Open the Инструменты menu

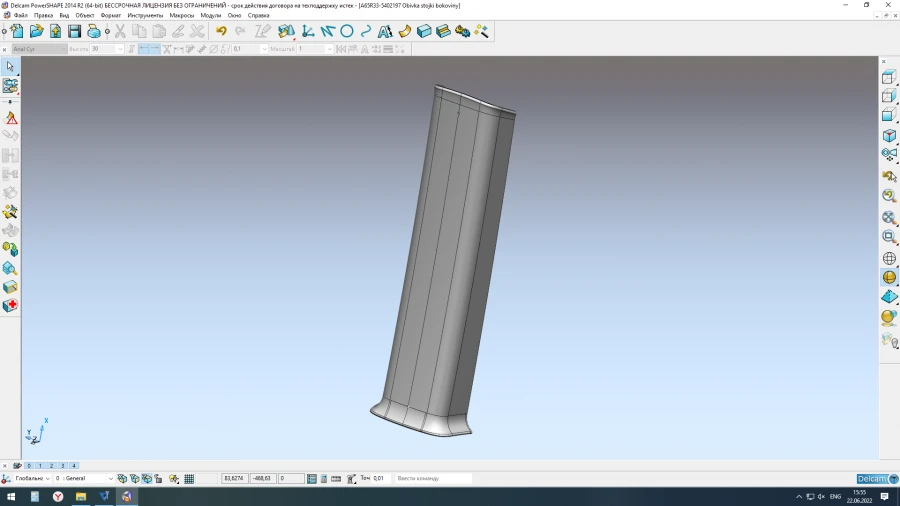click(x=145, y=16)
